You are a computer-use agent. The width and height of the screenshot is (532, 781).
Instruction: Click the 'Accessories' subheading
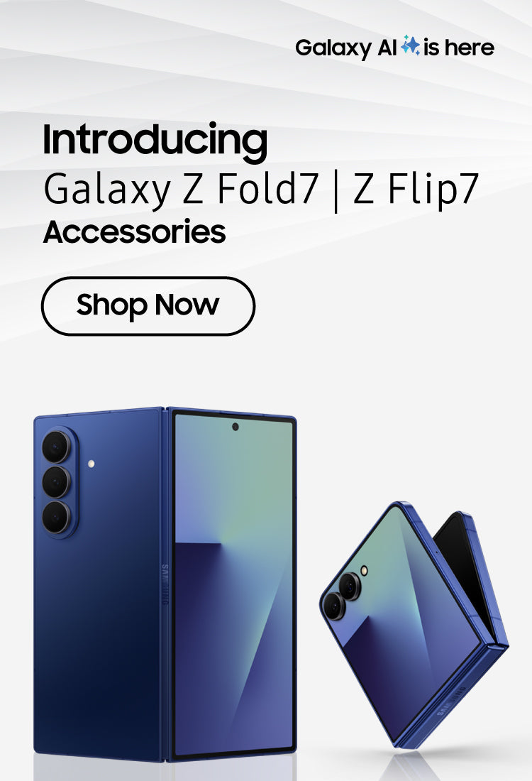coord(134,231)
